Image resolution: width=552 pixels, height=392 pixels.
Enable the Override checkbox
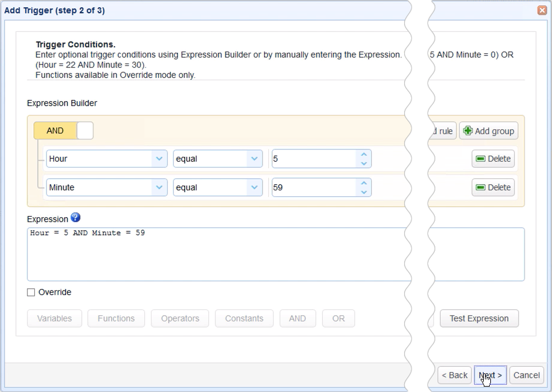tap(31, 293)
